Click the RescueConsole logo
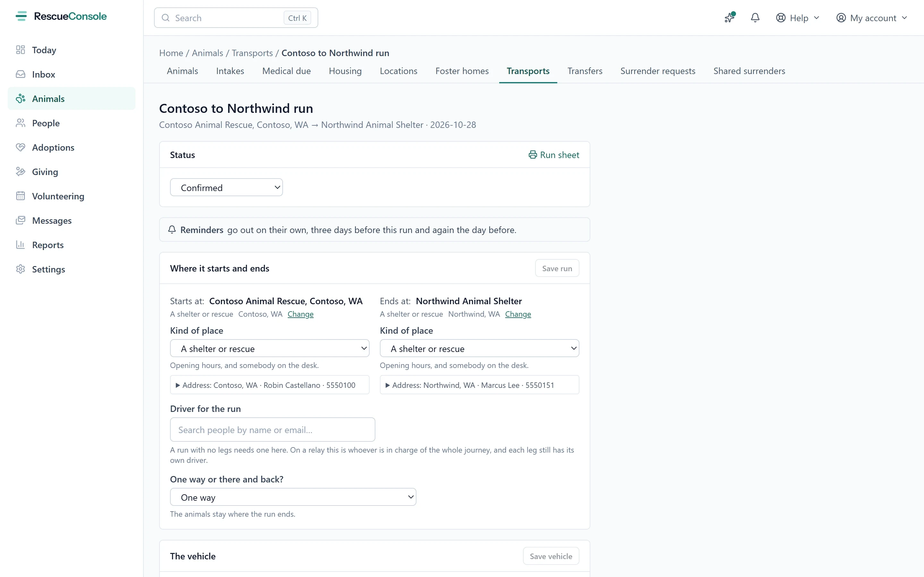 coord(61,16)
